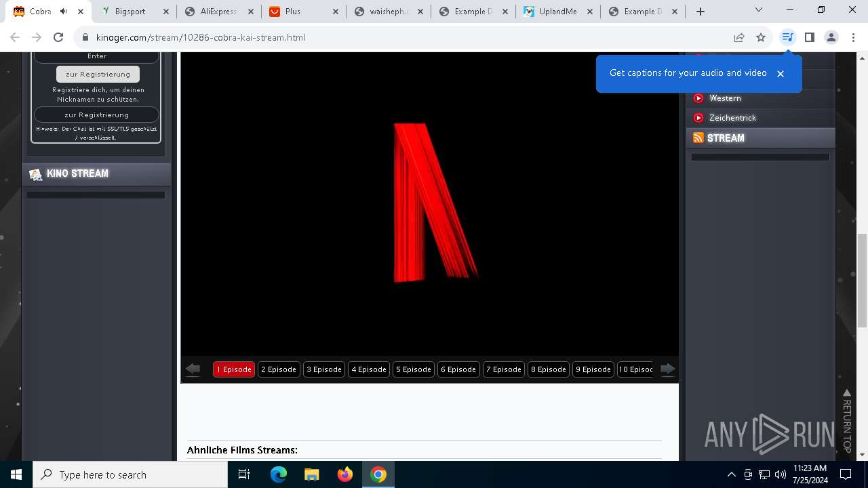This screenshot has height=488, width=868.
Task: Open Chrome three-dot menu
Action: click(852, 37)
